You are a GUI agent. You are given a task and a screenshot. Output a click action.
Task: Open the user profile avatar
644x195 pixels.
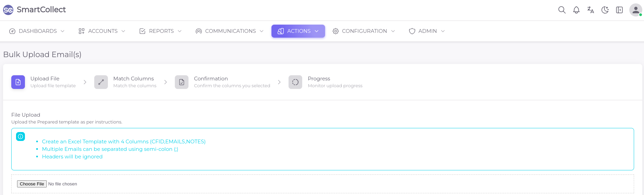coord(635,10)
